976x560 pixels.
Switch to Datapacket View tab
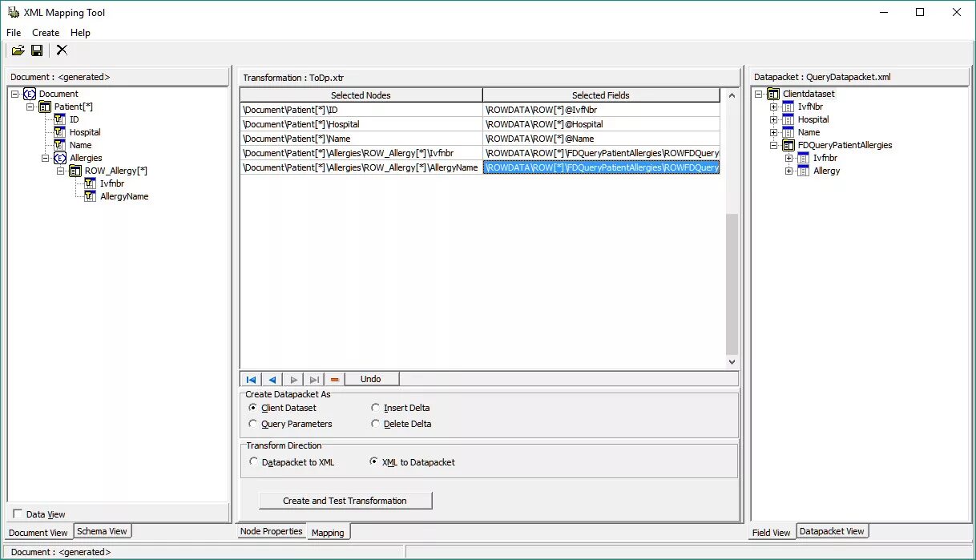[832, 531]
